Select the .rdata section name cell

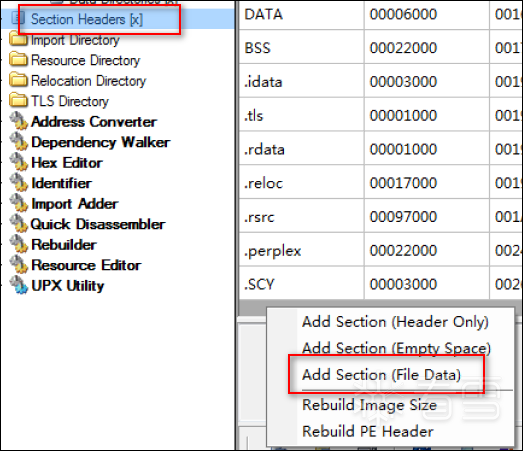coord(302,149)
